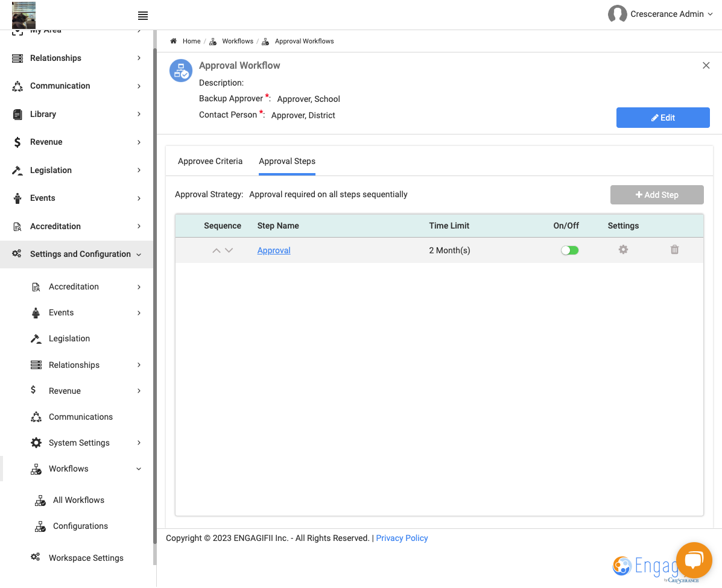This screenshot has height=588, width=722.
Task: Collapse the Workflows submenu chevron
Action: tap(139, 469)
